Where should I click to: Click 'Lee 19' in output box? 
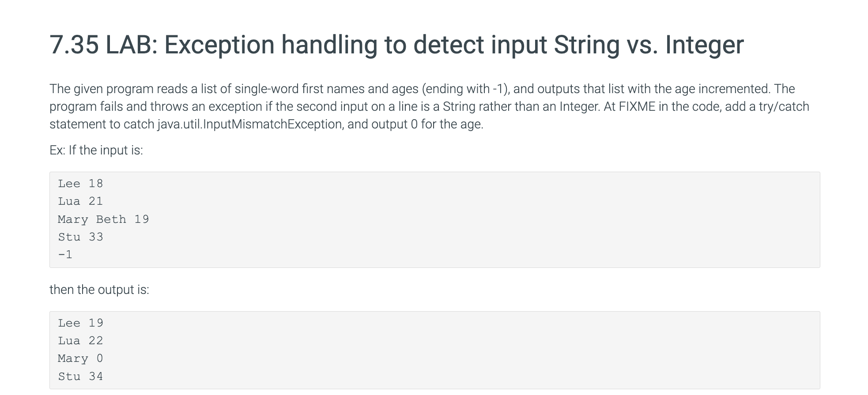point(80,323)
